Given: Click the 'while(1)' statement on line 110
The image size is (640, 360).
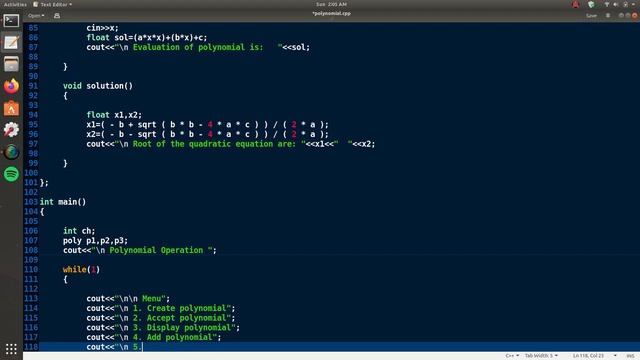Looking at the screenshot, I should pyautogui.click(x=81, y=269).
